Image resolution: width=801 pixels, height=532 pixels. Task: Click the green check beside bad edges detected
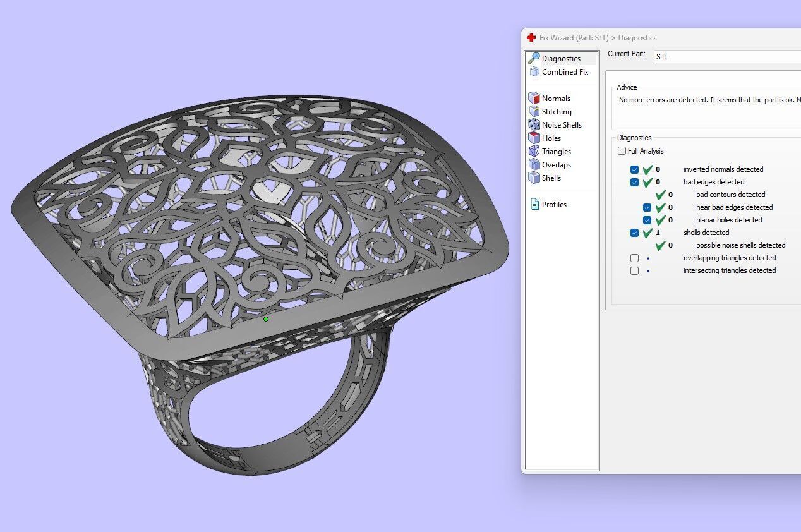pos(648,182)
